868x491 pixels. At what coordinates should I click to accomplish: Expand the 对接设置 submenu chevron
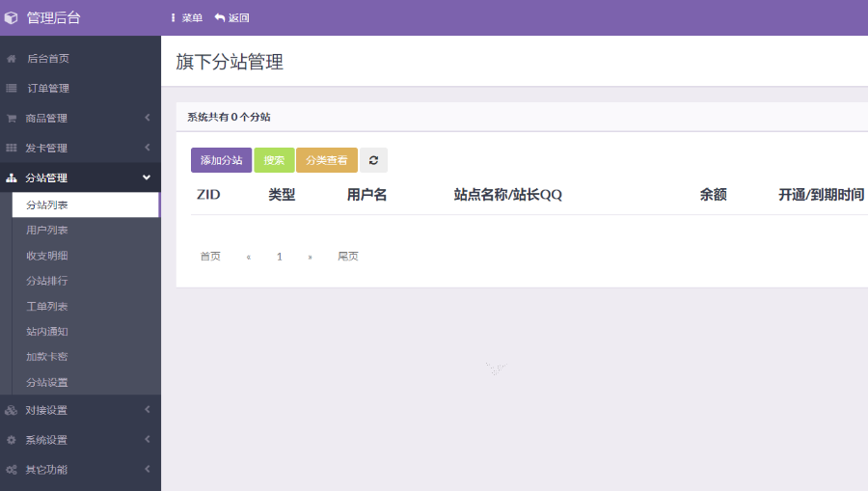(148, 410)
